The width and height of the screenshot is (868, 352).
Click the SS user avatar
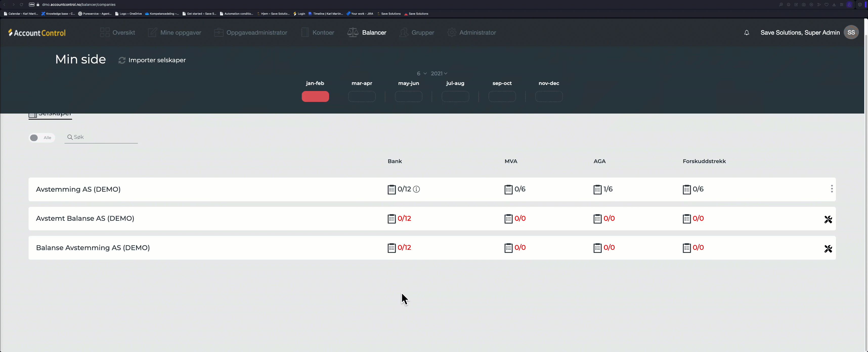coord(851,33)
